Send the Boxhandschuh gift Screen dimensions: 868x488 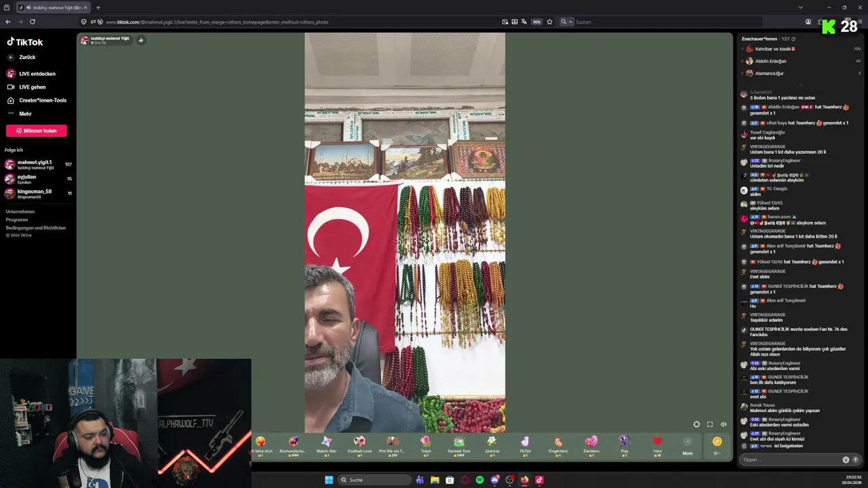pos(293,445)
